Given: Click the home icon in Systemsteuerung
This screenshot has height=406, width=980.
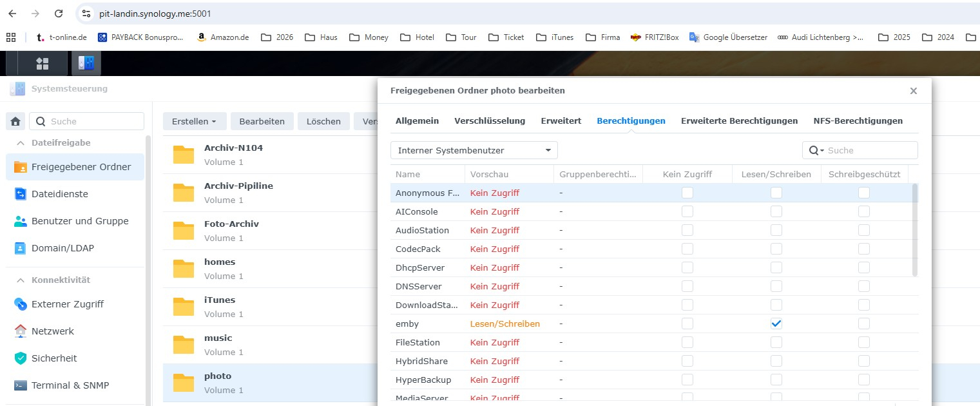Looking at the screenshot, I should pyautogui.click(x=15, y=121).
